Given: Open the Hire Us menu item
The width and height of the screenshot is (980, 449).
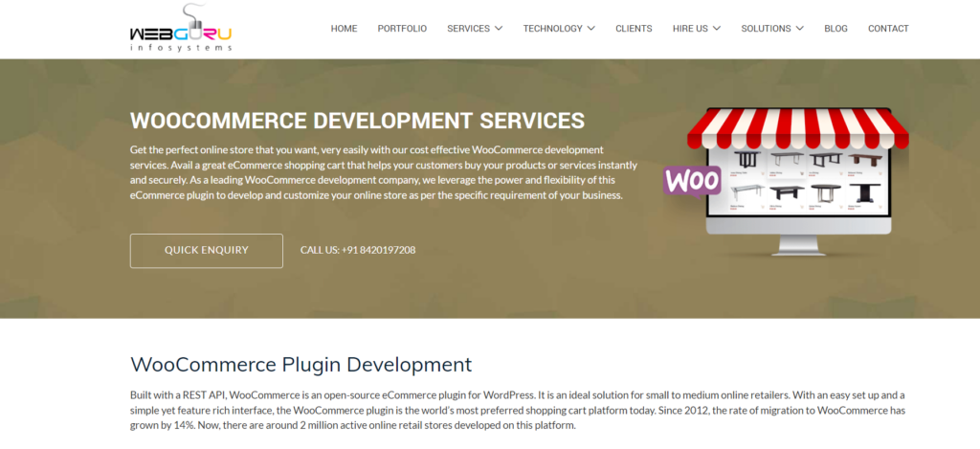Looking at the screenshot, I should [x=690, y=29].
